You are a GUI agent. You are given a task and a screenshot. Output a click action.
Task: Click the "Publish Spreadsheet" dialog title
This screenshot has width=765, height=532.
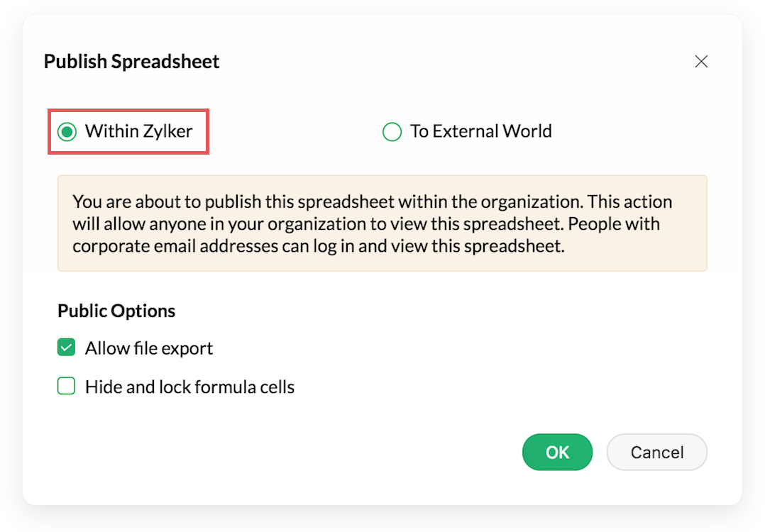(x=132, y=62)
